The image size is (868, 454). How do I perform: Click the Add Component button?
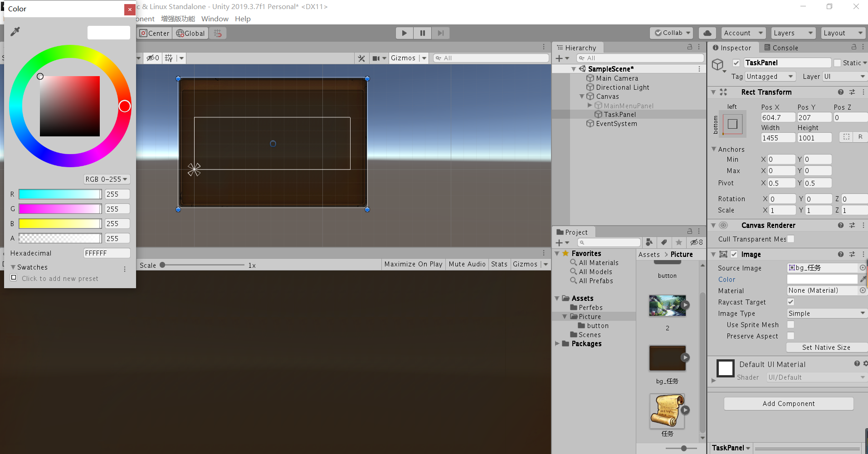788,404
